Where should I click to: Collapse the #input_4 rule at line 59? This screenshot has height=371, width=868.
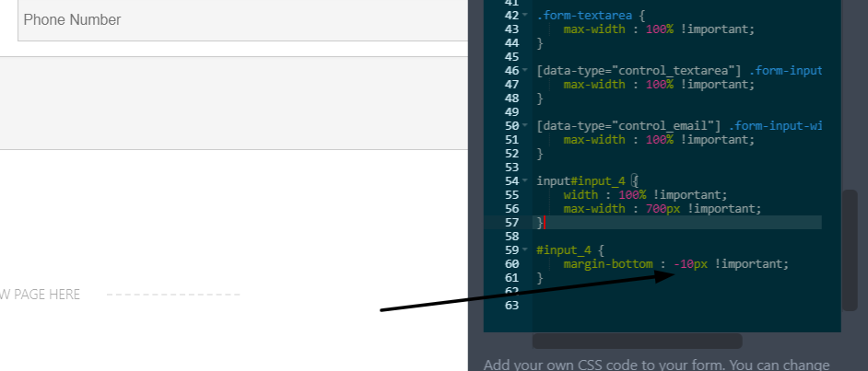point(525,250)
